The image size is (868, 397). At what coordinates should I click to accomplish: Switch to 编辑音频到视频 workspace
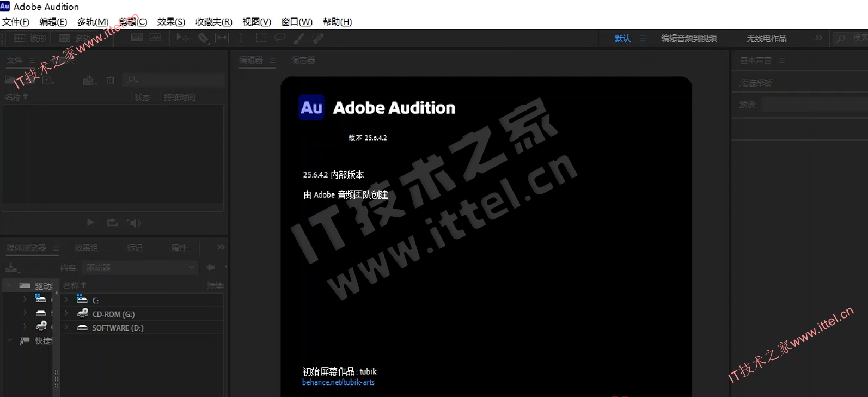(688, 38)
